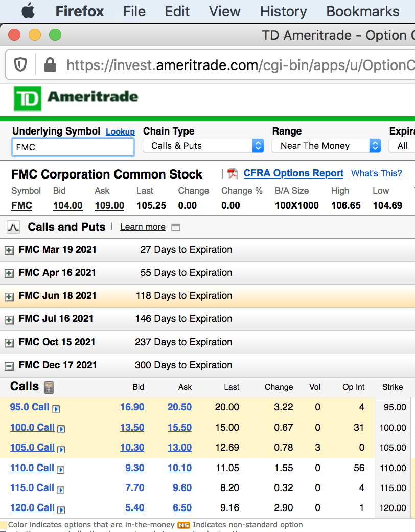Open the 120.0 Call option link
415x532 pixels.
pyautogui.click(x=32, y=507)
